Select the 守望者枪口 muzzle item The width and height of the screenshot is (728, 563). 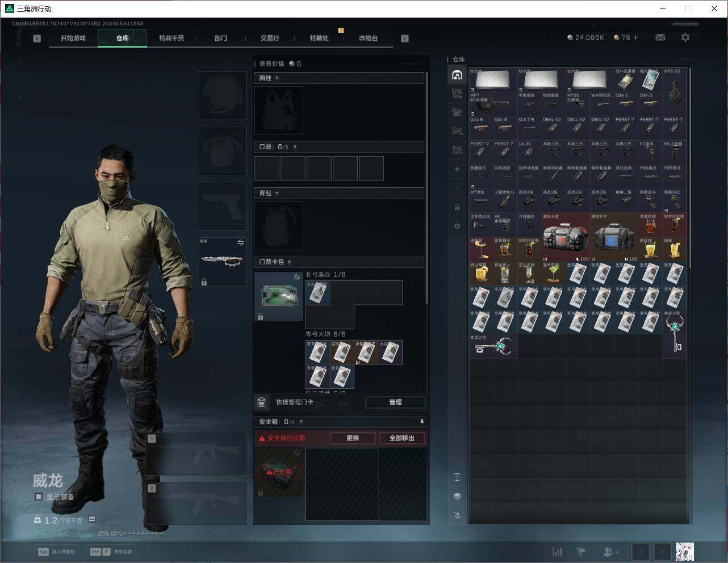(x=505, y=200)
